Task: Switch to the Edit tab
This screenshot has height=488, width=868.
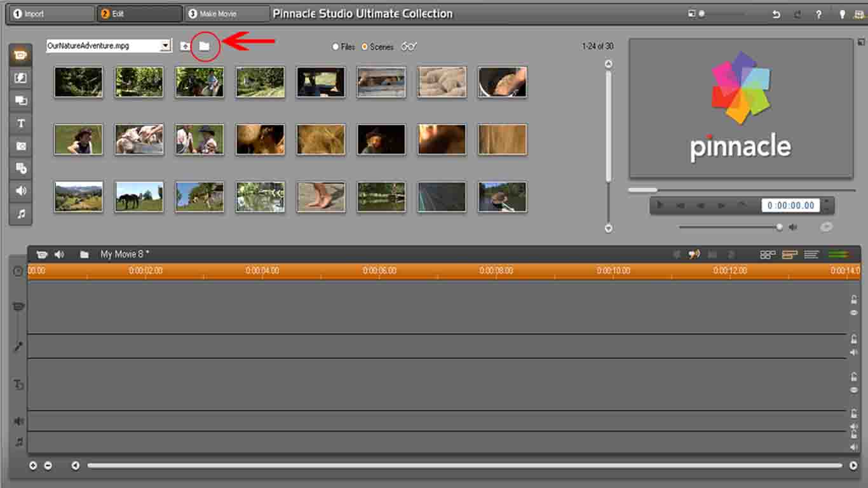Action: click(140, 14)
